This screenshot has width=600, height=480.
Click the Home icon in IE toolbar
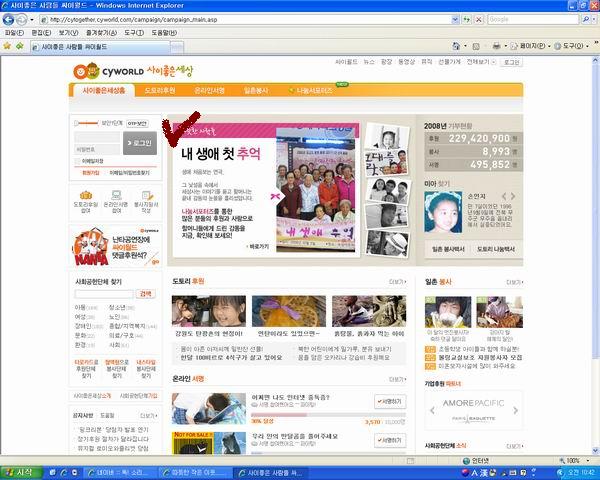coord(456,46)
